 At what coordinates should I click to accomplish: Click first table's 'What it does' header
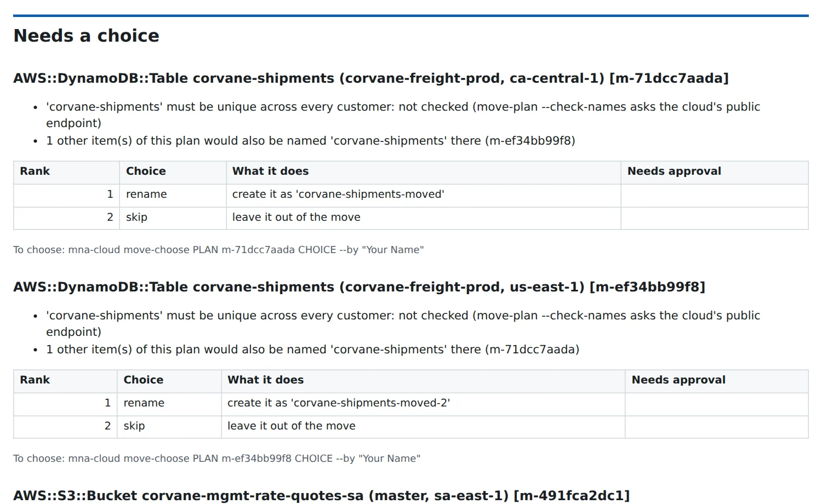click(424, 173)
